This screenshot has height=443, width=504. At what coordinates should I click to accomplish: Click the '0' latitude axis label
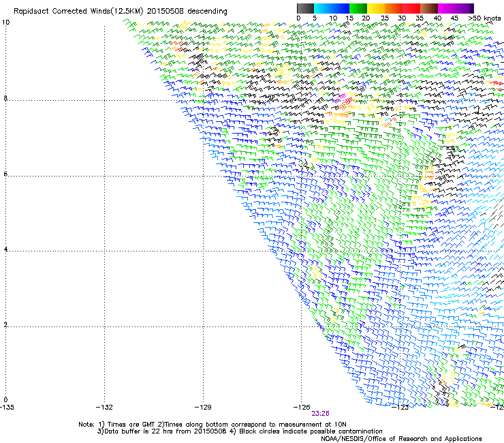click(x=5, y=400)
